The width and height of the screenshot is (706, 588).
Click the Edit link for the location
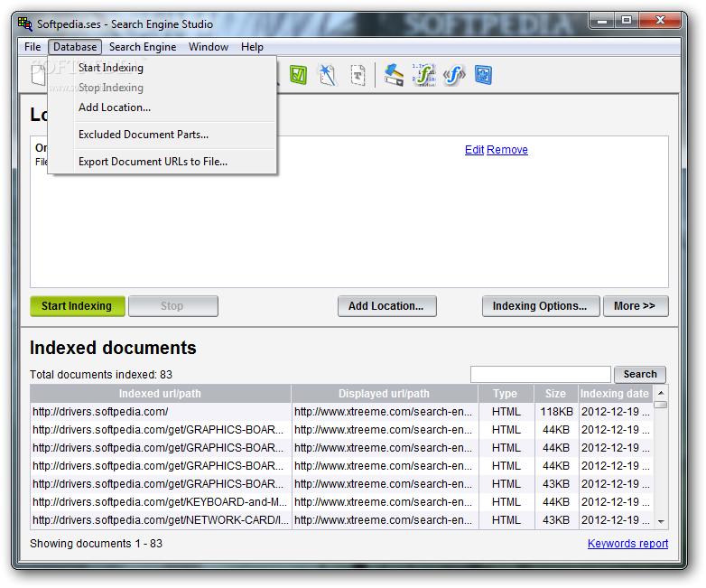[475, 150]
